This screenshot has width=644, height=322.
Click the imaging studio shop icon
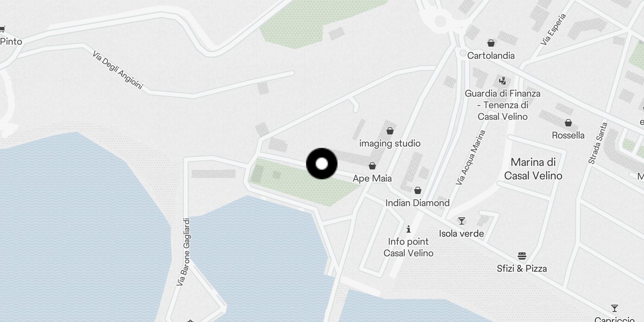click(x=390, y=131)
